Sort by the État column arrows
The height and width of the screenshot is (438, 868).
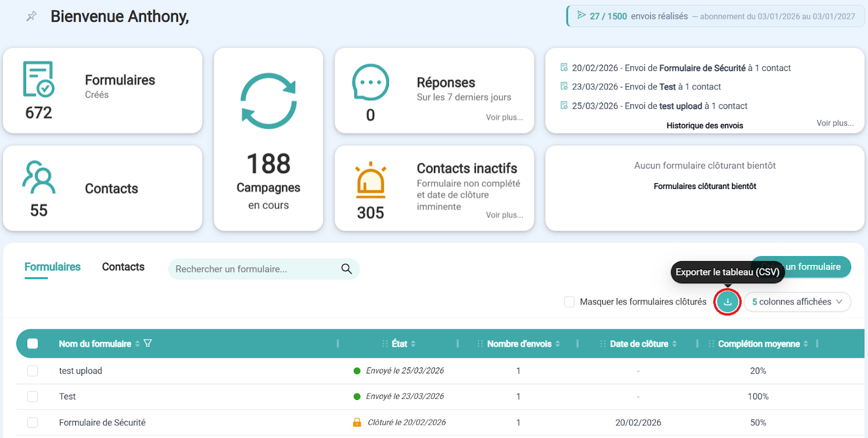pos(413,344)
